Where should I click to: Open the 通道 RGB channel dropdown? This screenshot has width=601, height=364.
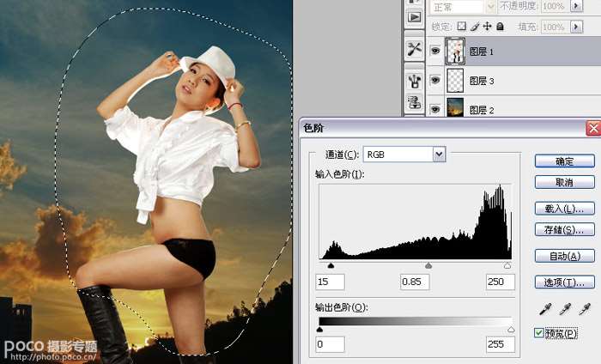click(440, 155)
